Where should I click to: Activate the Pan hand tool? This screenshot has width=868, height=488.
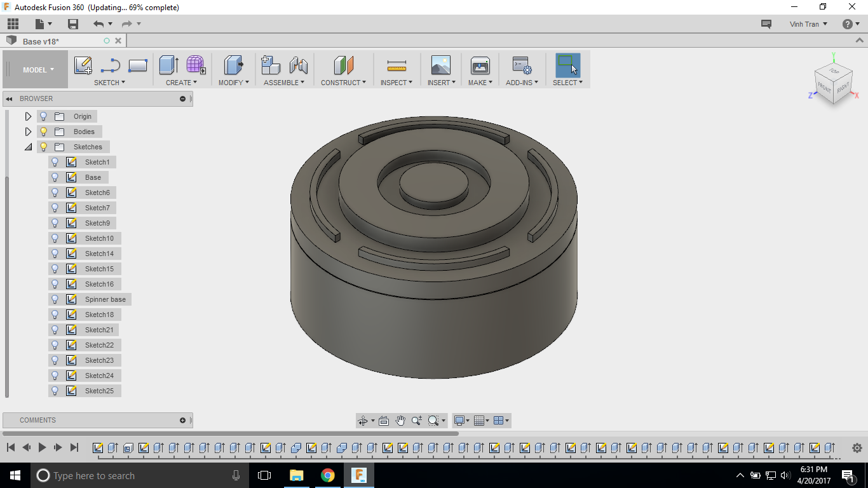400,421
